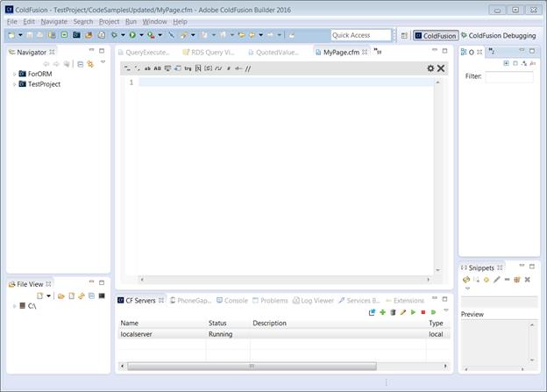Click the '//' comment editor toolbar icon

tap(248, 68)
